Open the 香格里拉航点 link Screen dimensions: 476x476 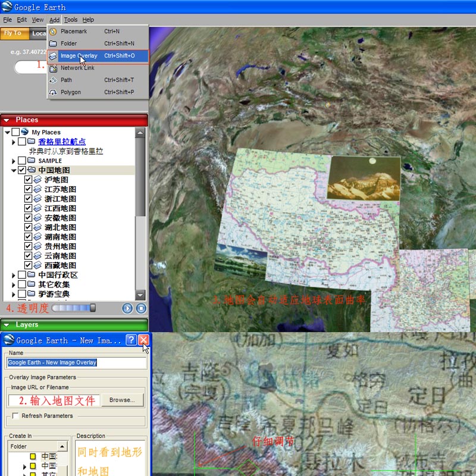pyautogui.click(x=62, y=142)
